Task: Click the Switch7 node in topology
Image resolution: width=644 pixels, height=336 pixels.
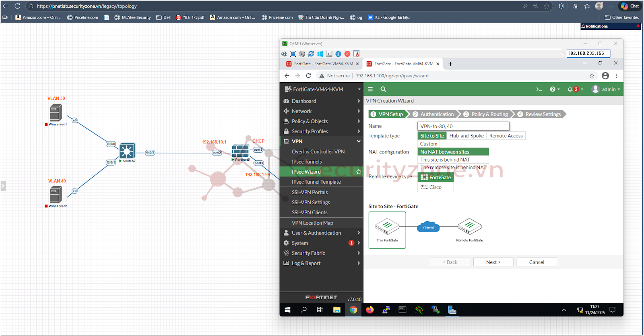Action: [x=127, y=151]
